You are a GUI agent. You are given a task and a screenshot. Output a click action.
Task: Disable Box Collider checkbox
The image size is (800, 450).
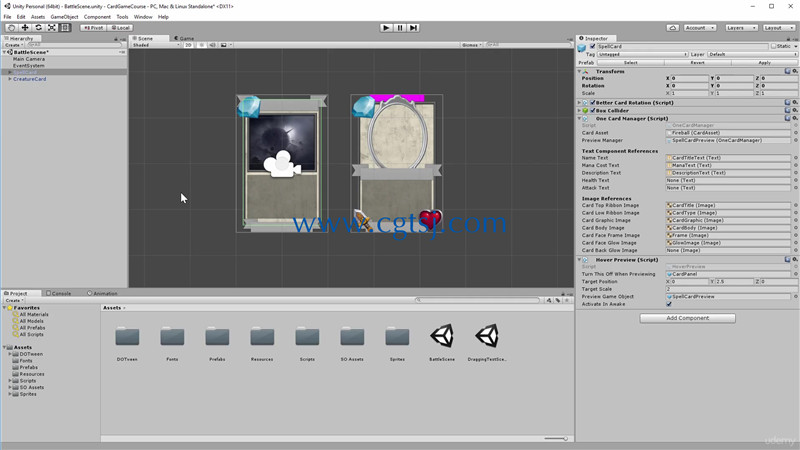tap(593, 110)
